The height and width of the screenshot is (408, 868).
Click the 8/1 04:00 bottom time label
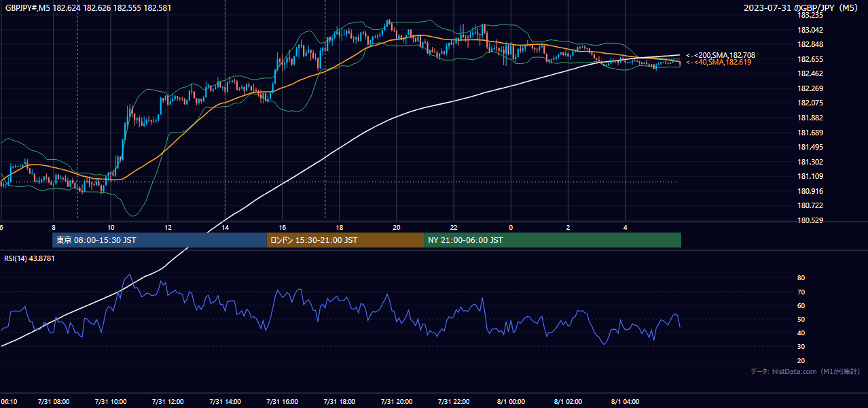[x=626, y=402]
